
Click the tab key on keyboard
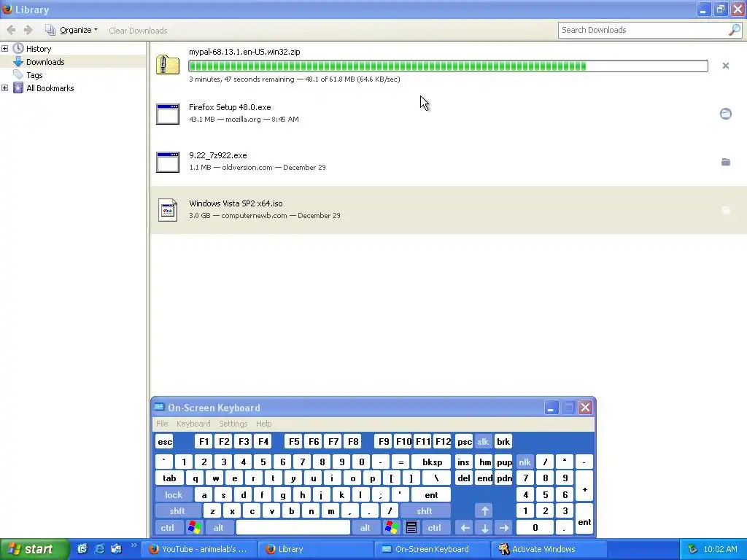click(169, 478)
